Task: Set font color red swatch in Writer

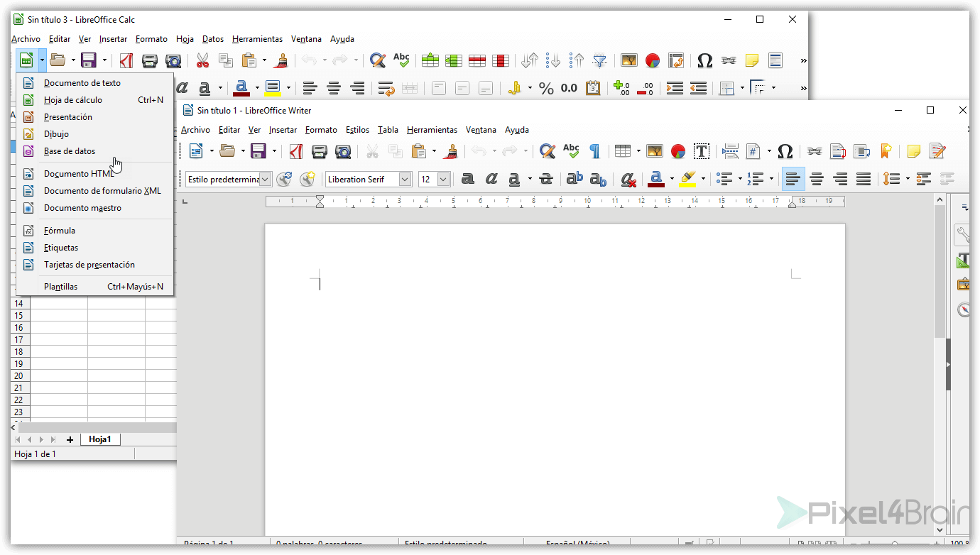Action: coord(656,180)
